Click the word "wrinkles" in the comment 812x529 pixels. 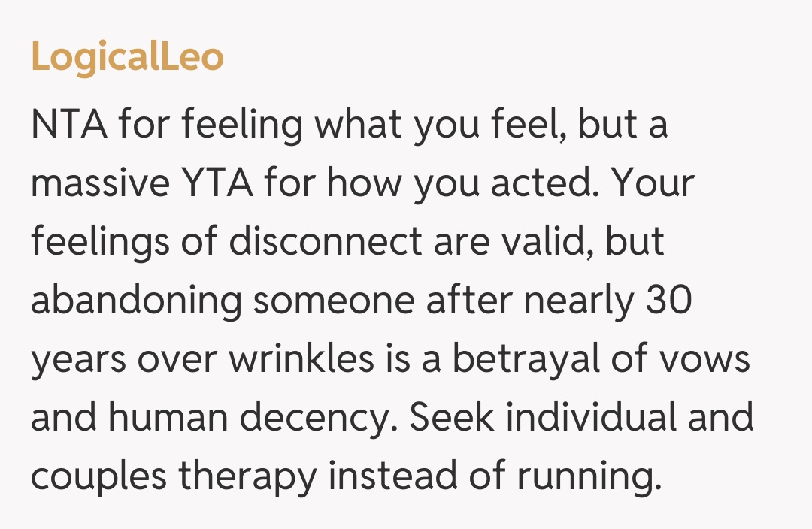pyautogui.click(x=301, y=360)
